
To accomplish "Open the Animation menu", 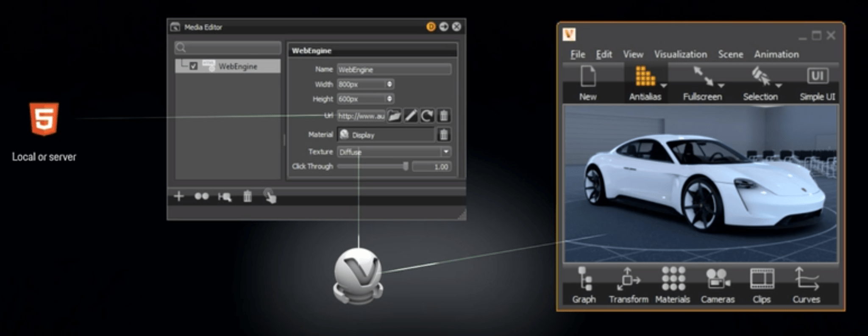I will 776,54.
